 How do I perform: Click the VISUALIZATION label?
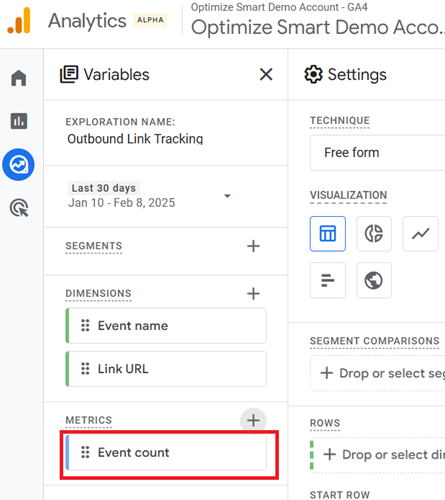(x=348, y=195)
